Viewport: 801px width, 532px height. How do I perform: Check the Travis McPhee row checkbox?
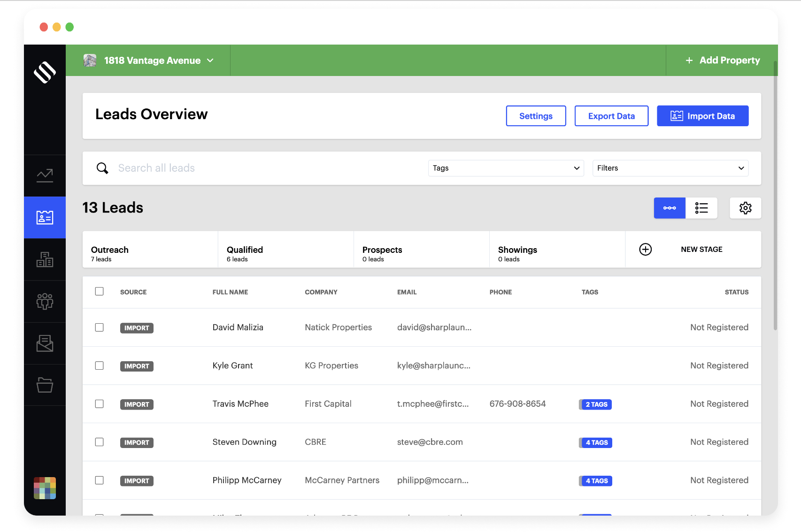[99, 404]
